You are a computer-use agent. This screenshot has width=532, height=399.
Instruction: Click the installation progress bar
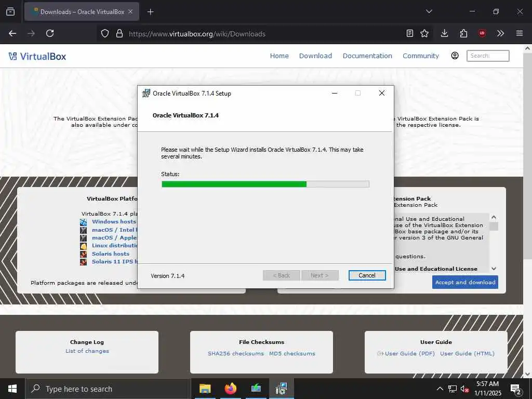point(265,184)
